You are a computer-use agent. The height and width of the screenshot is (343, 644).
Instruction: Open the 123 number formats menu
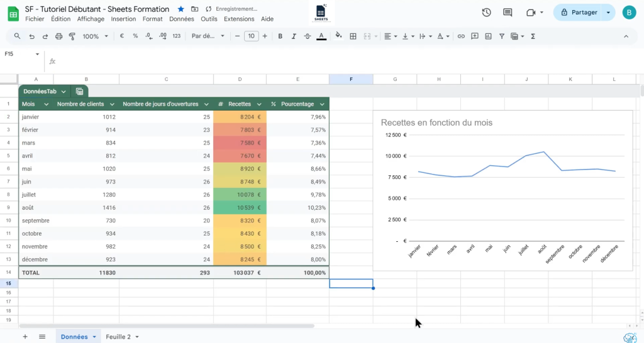click(x=177, y=36)
